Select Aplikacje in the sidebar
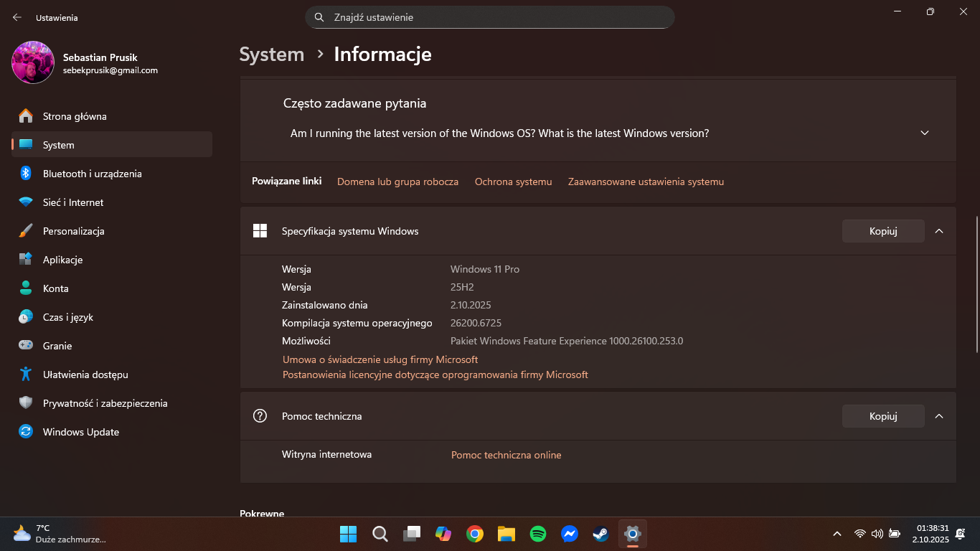 62,260
